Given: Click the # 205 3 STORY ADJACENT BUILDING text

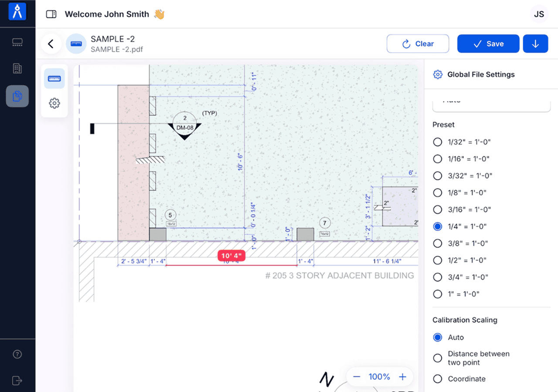Looking at the screenshot, I should point(340,276).
